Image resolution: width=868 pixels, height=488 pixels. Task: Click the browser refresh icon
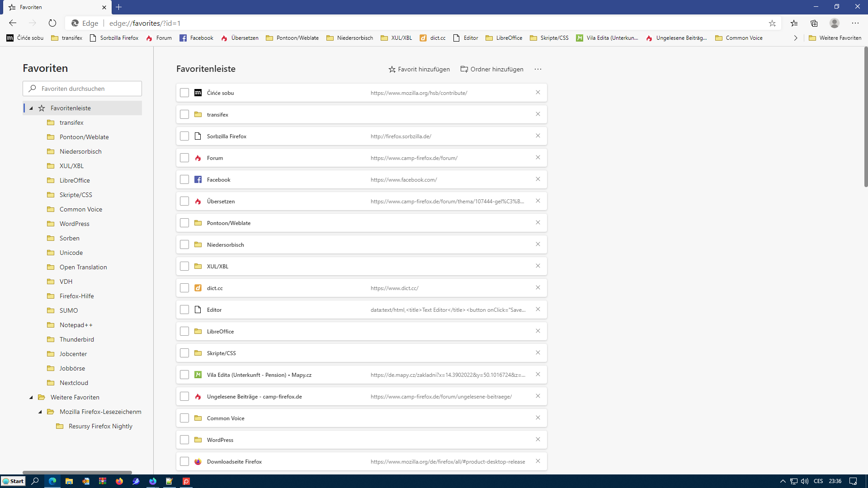click(52, 23)
